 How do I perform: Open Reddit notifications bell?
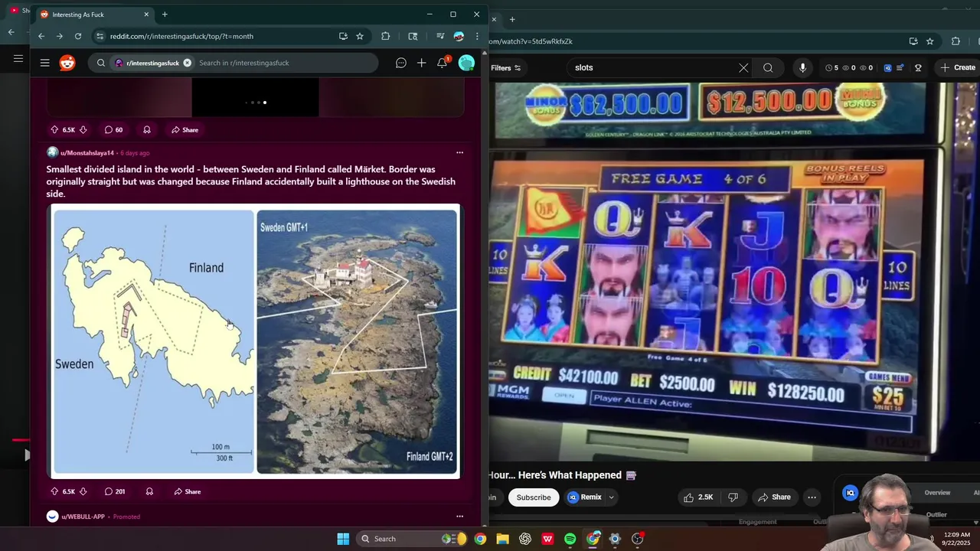442,63
